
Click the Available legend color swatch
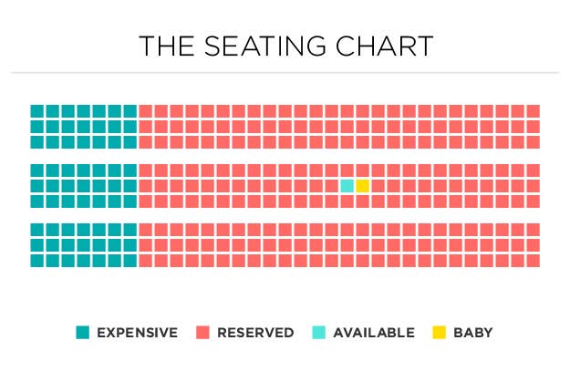point(319,333)
